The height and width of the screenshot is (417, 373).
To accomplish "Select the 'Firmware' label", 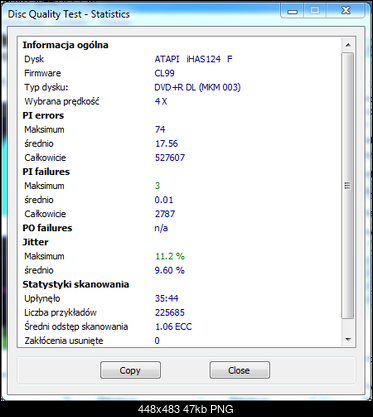I will coord(42,73).
